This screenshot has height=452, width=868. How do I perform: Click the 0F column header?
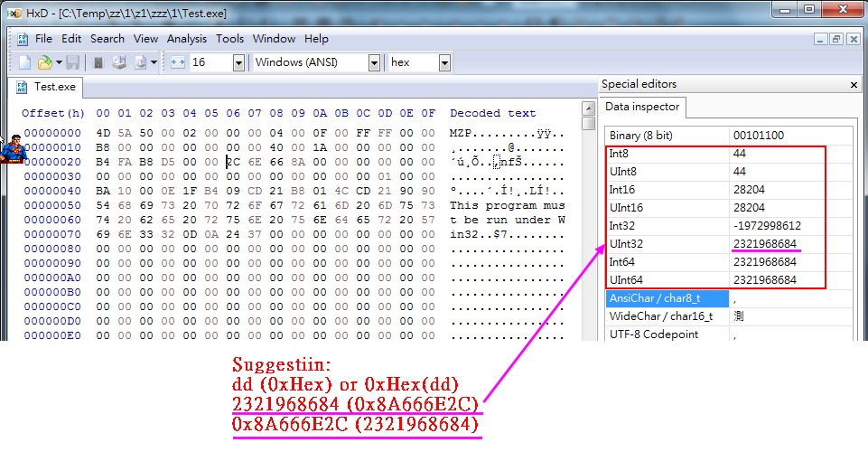pyautogui.click(x=428, y=113)
